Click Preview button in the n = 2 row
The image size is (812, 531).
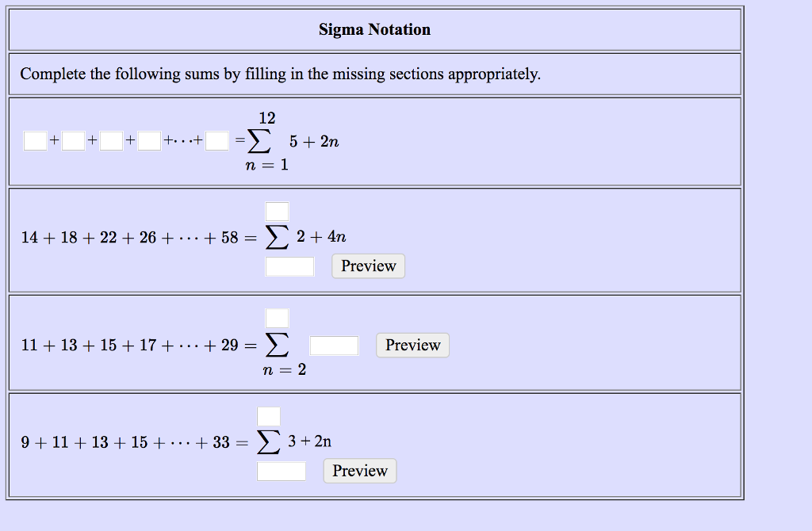point(412,346)
